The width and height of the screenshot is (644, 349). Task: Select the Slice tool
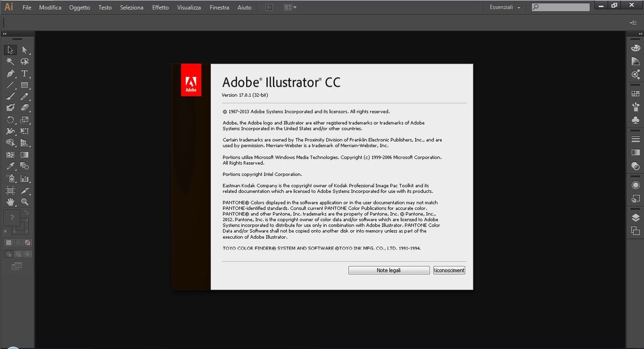pyautogui.click(x=24, y=190)
